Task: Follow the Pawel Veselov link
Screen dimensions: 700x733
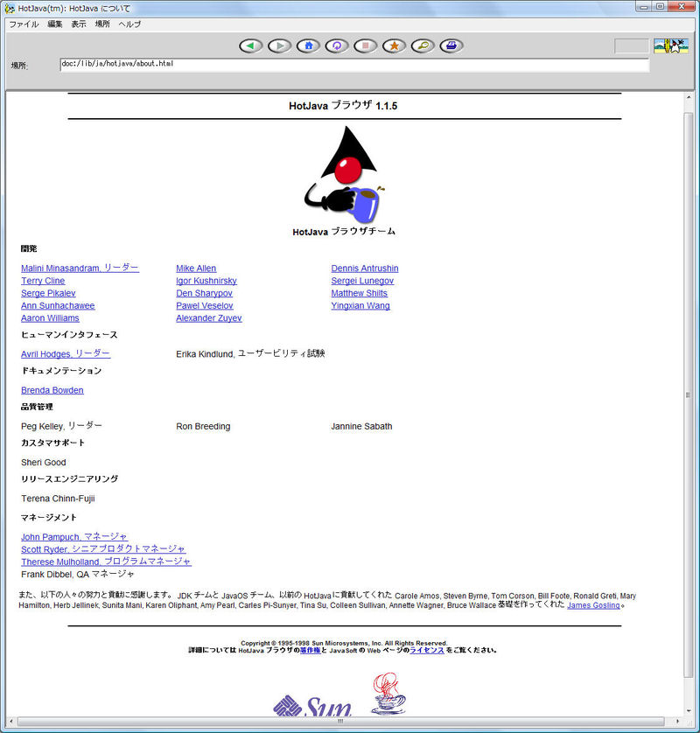Action: pos(205,306)
